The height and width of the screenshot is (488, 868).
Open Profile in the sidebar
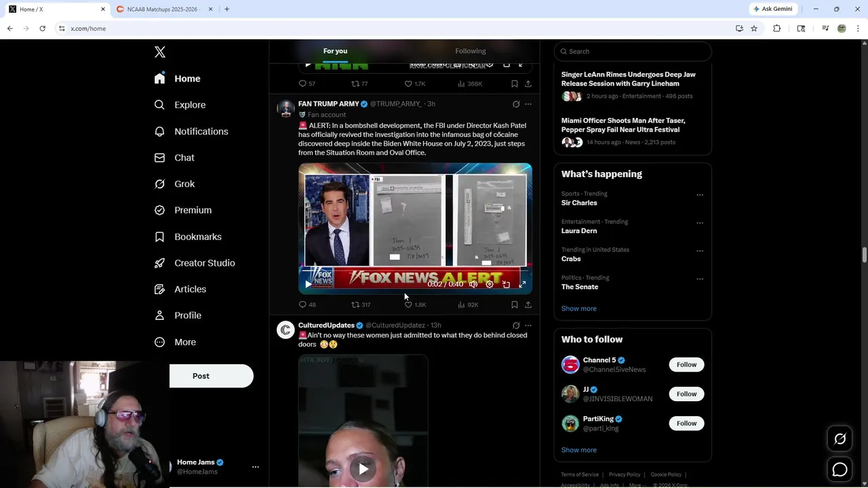point(178,316)
